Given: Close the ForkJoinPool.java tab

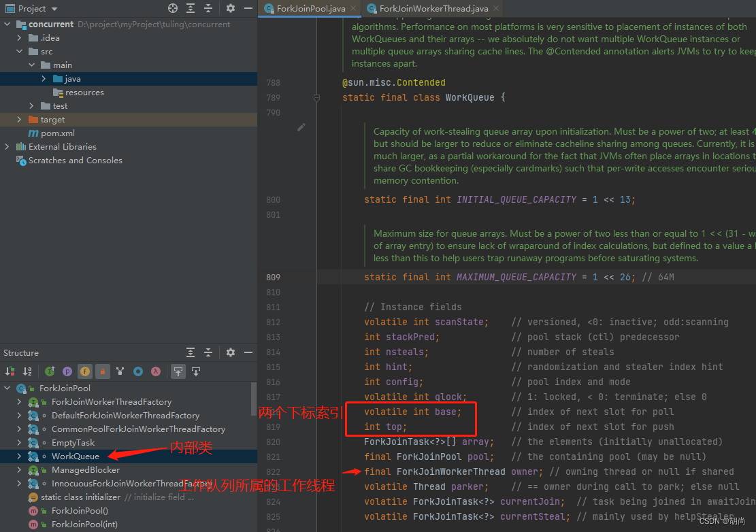Looking at the screenshot, I should (x=353, y=8).
